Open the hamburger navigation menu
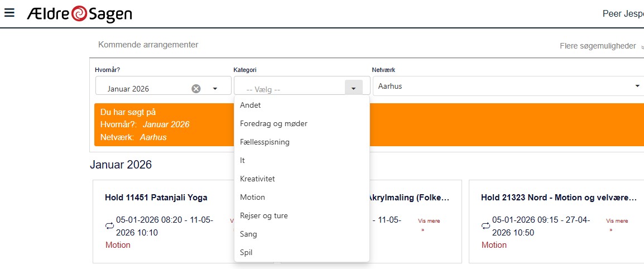This screenshot has height=269, width=644. (9, 12)
